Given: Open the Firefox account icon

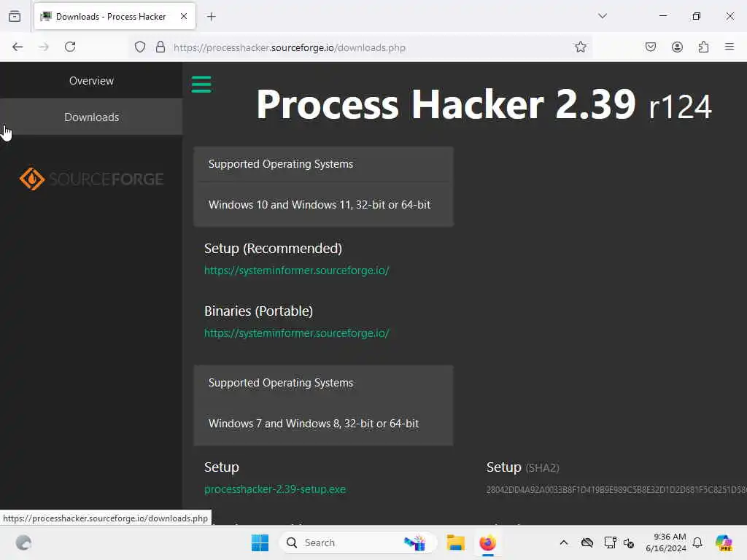Looking at the screenshot, I should tap(677, 47).
